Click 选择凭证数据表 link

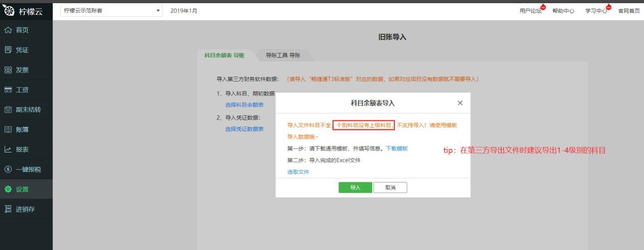(x=244, y=129)
